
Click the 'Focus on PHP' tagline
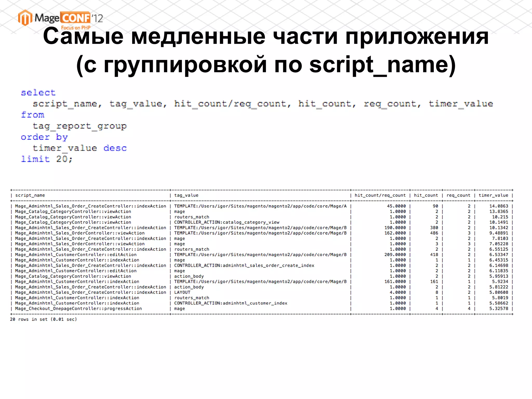click(x=76, y=28)
